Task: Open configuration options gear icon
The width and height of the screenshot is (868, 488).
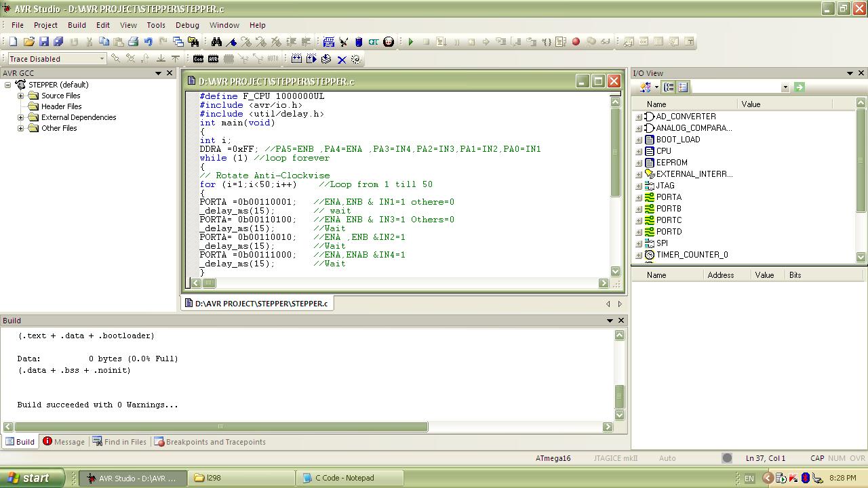Action: [356, 59]
